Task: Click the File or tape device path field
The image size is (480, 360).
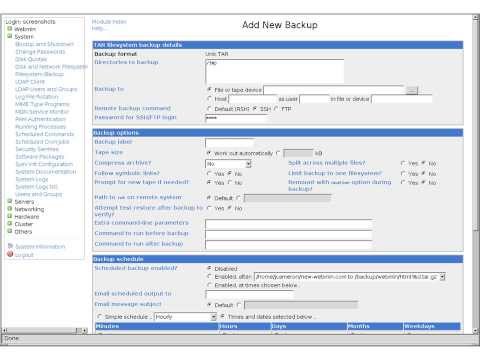Action: pyautogui.click(x=334, y=90)
